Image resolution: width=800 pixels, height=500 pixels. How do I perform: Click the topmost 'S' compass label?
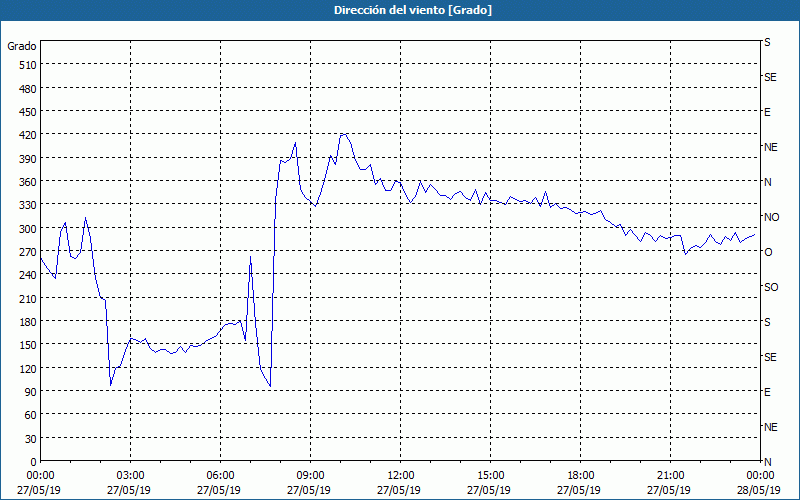click(x=767, y=42)
